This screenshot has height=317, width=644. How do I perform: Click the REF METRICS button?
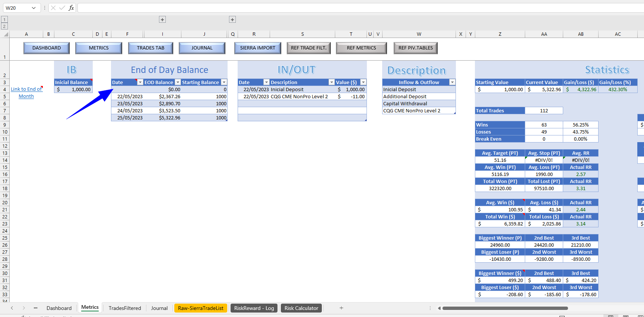click(x=361, y=48)
